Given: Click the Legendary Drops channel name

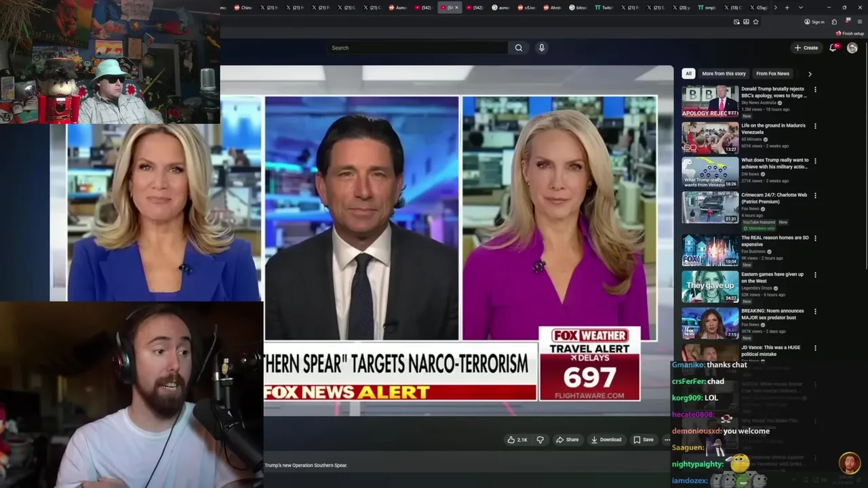Looking at the screenshot, I should tap(757, 288).
